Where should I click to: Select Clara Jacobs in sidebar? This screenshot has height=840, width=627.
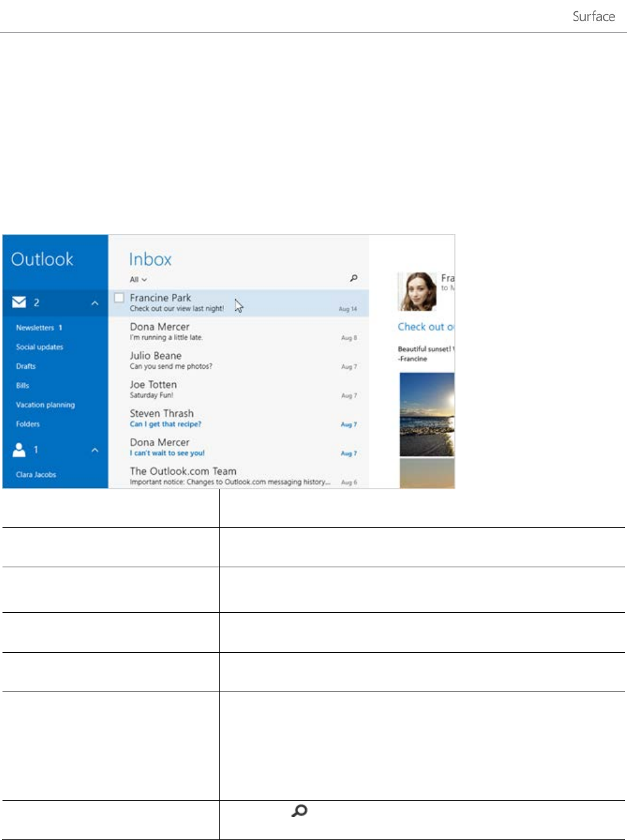[x=36, y=475]
